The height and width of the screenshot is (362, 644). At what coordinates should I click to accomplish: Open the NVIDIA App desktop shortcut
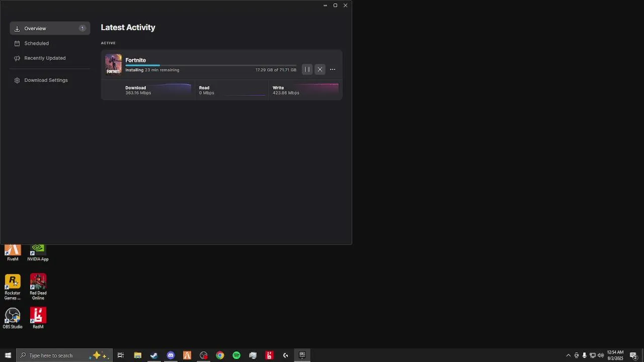[38, 253]
